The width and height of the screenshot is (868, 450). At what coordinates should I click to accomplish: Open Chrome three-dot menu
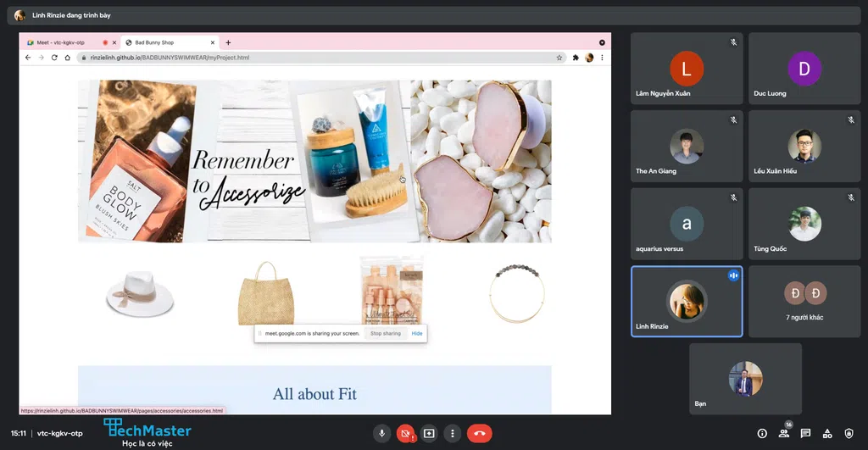coord(603,58)
